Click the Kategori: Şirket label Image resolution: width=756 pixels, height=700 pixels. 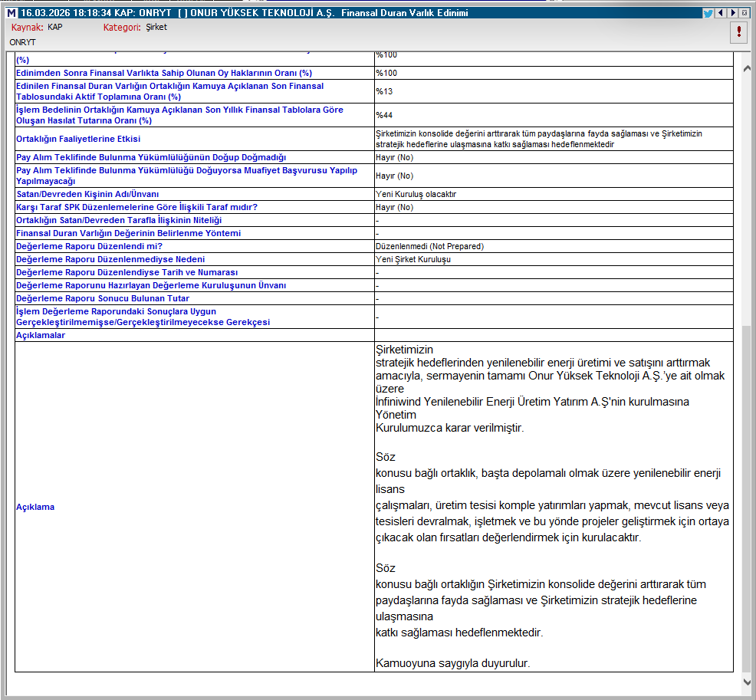[135, 28]
